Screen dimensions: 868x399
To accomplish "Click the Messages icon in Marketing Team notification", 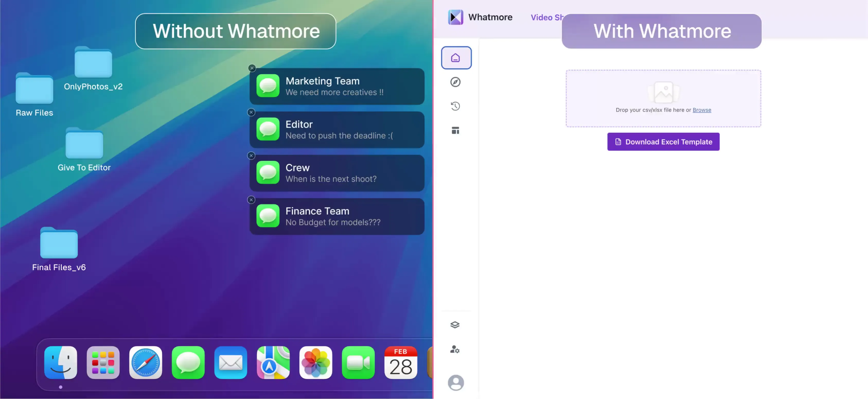I will coord(268,86).
